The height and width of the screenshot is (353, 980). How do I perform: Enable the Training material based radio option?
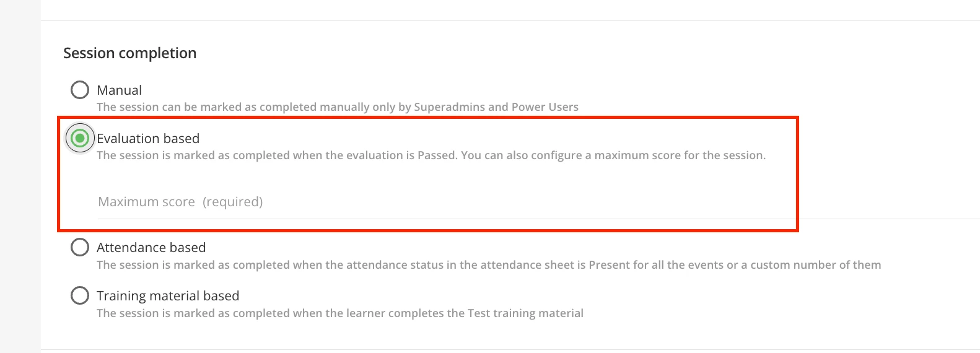pyautogui.click(x=80, y=295)
